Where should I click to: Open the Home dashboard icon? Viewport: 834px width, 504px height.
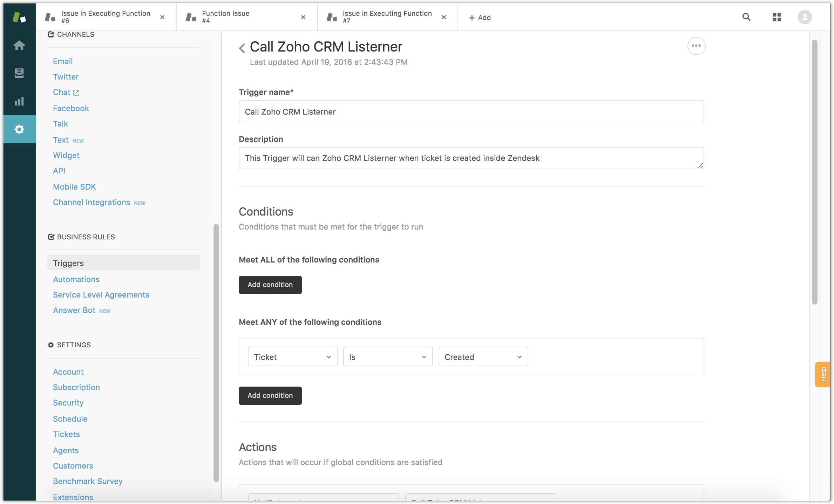19,45
